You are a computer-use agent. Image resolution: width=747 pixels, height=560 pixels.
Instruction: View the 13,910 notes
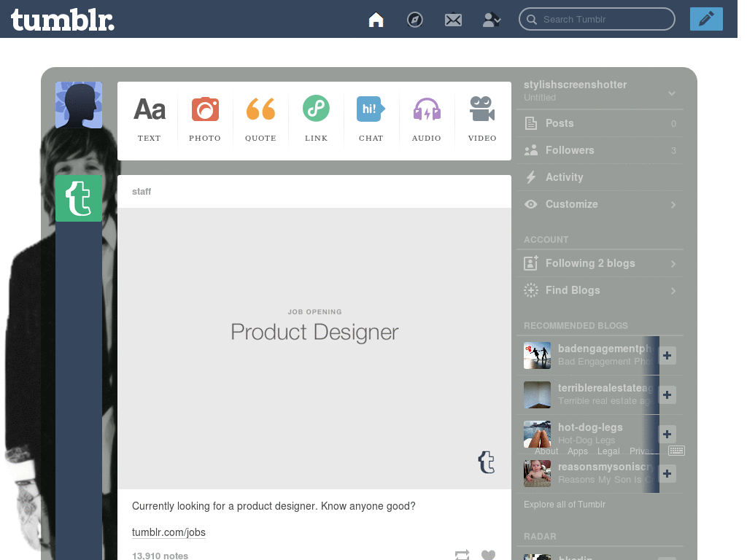pos(160,556)
